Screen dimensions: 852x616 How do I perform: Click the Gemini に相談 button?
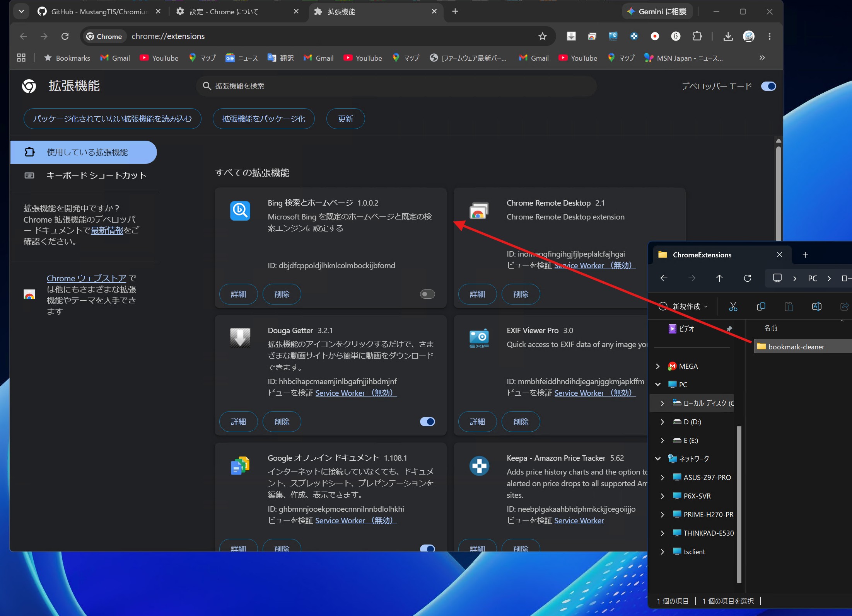click(x=657, y=12)
